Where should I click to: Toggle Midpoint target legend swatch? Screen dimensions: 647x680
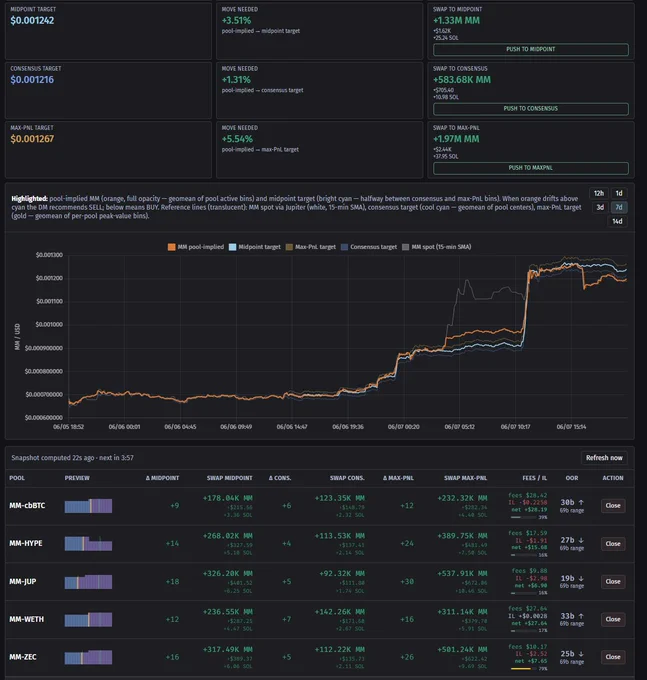(x=232, y=247)
